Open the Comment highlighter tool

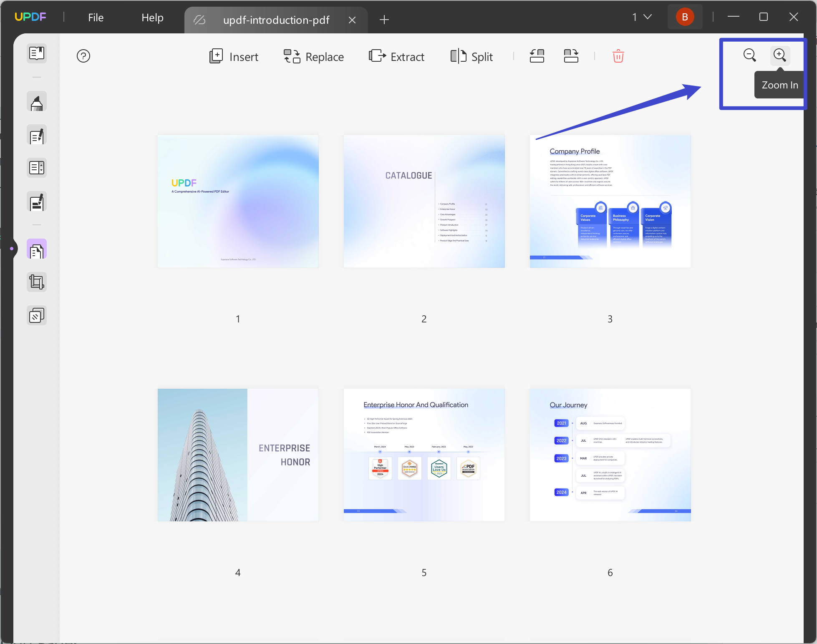[36, 101]
